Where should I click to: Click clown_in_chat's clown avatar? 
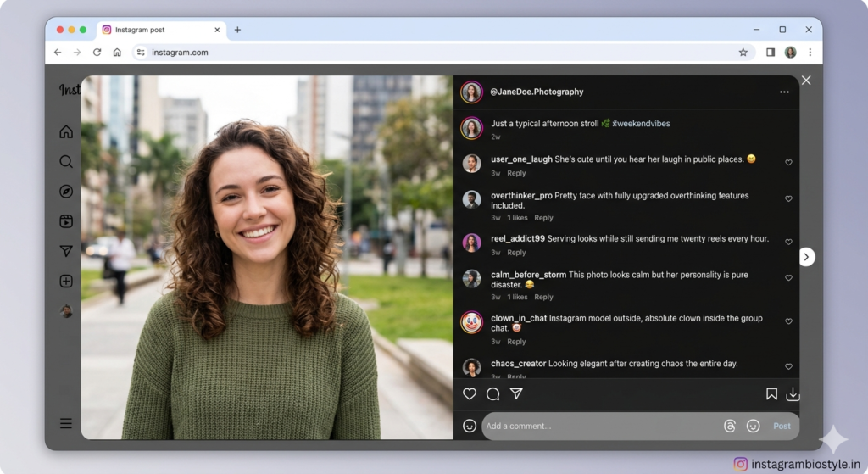click(471, 322)
